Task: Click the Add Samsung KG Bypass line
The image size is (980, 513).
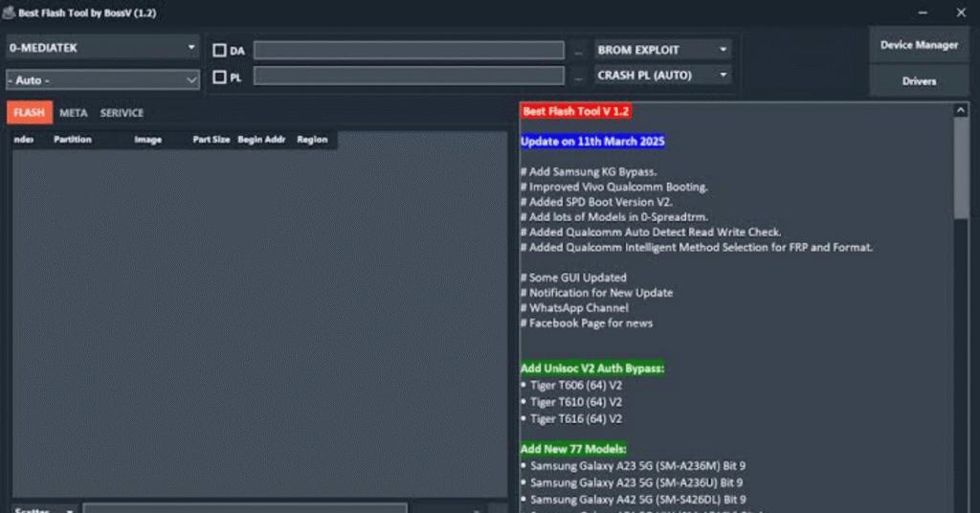Action: (589, 172)
